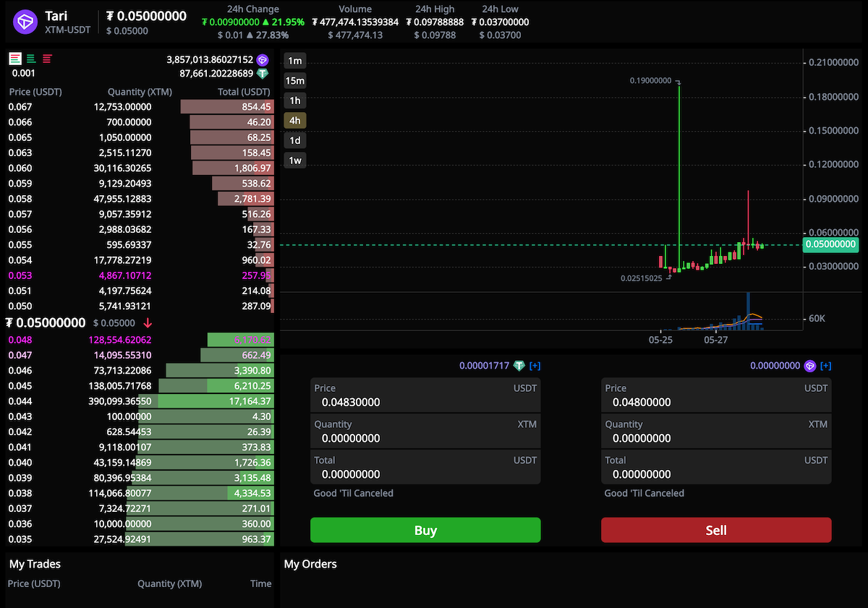Open the 0.001 price grouping selector
This screenshot has height=608, width=868.
click(23, 73)
